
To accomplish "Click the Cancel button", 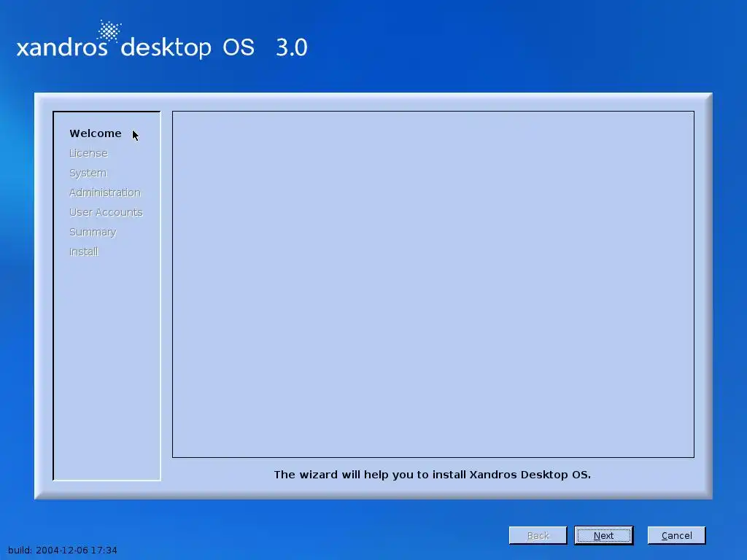I will click(x=676, y=535).
